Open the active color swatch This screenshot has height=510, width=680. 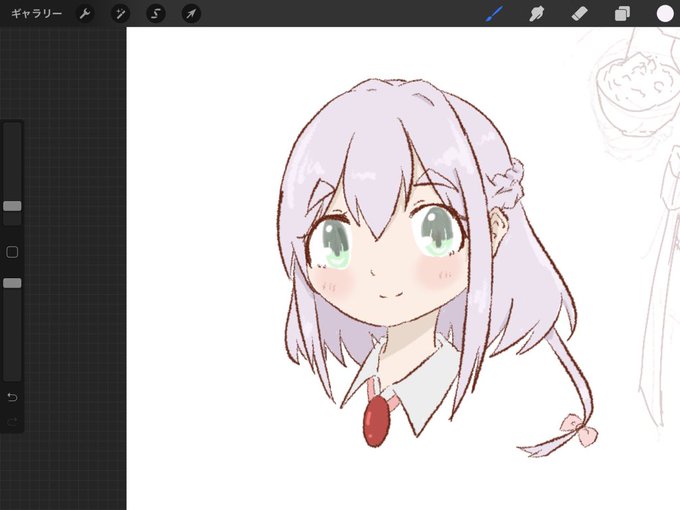pyautogui.click(x=664, y=13)
